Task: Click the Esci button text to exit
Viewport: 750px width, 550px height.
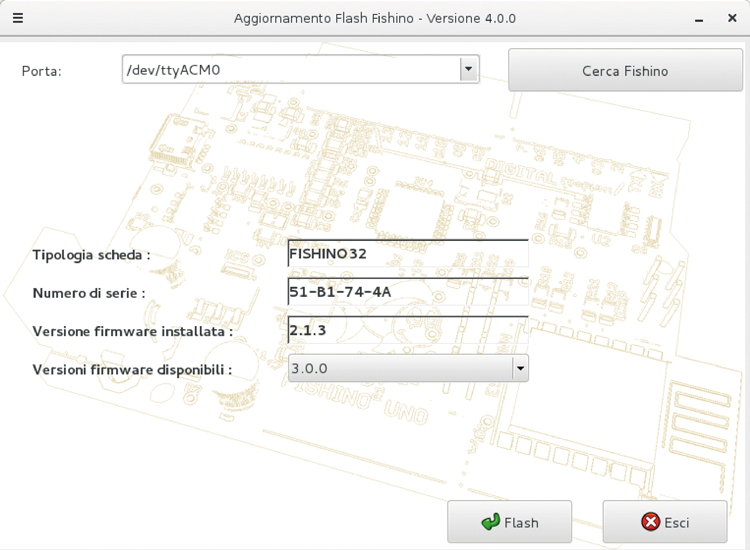Action: click(x=677, y=523)
